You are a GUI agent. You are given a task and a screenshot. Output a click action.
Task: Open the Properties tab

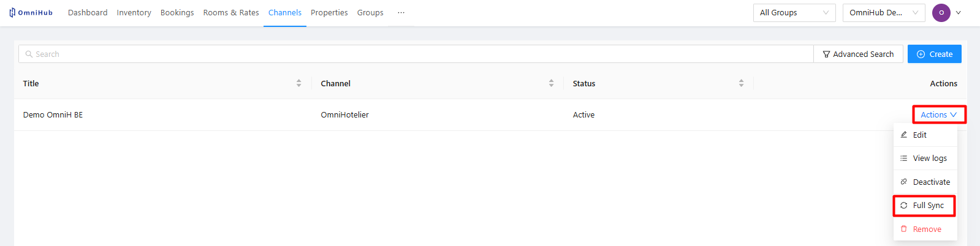(329, 12)
